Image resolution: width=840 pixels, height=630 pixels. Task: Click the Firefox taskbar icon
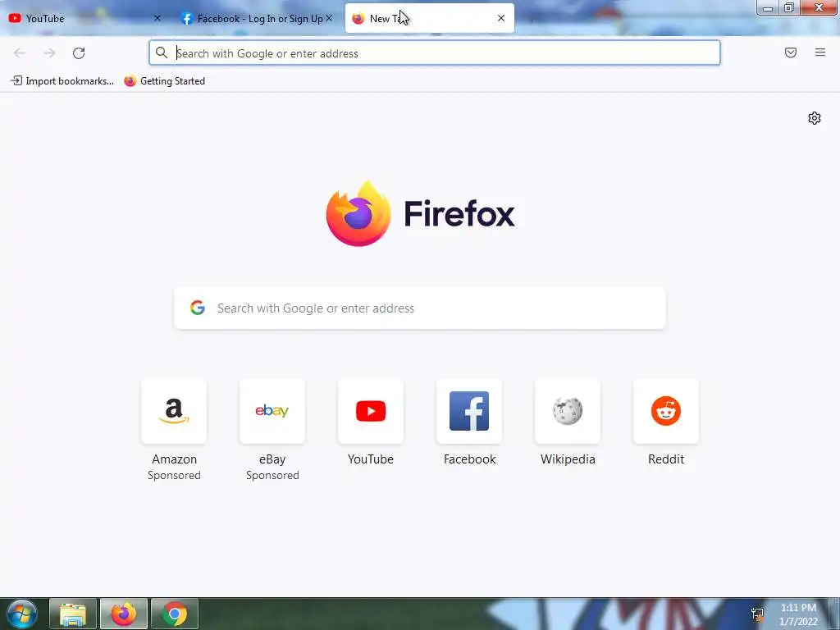pos(124,614)
